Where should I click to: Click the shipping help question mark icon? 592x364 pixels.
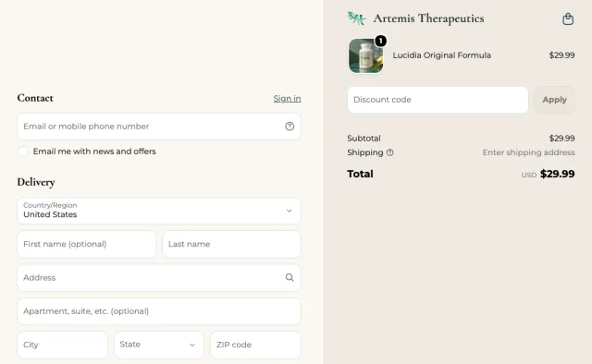click(x=390, y=152)
